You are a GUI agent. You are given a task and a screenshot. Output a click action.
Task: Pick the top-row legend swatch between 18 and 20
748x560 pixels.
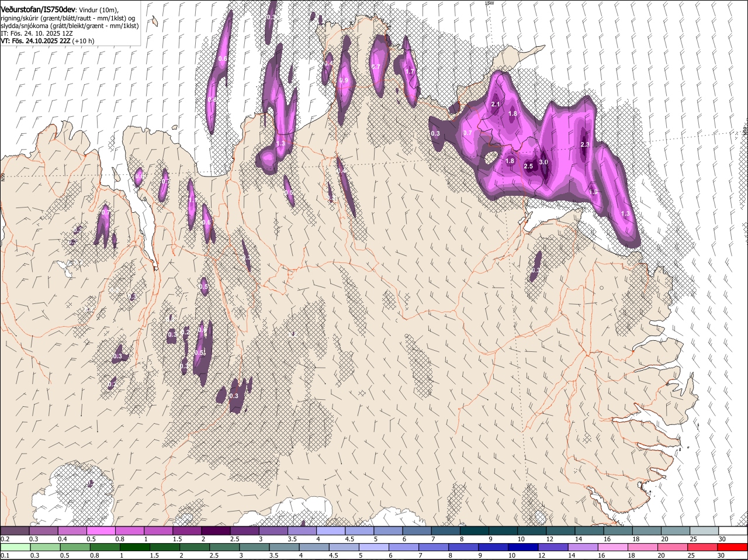pyautogui.click(x=646, y=530)
